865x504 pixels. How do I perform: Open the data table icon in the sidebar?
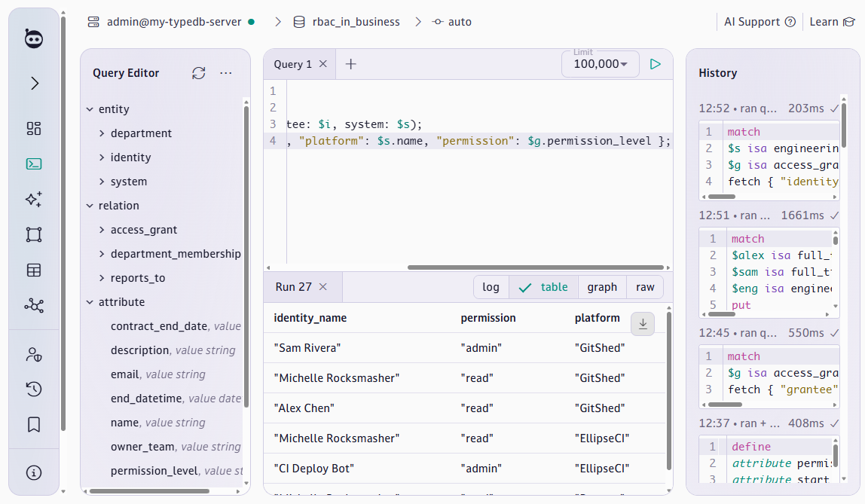coord(34,270)
